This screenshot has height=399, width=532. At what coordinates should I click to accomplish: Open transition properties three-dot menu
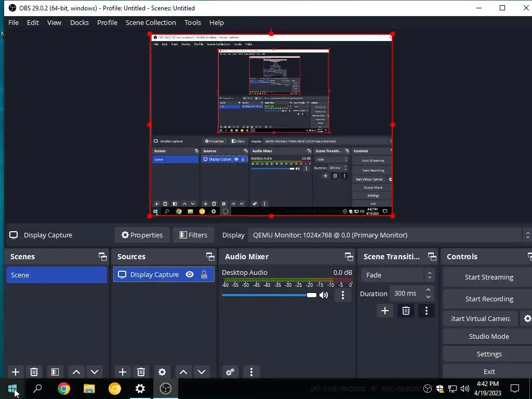click(427, 311)
